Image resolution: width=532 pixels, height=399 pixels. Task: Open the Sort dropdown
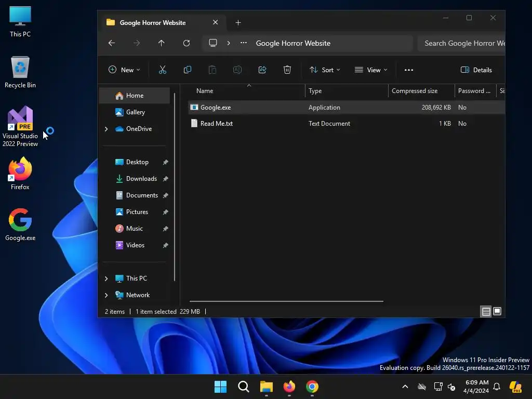coord(325,70)
